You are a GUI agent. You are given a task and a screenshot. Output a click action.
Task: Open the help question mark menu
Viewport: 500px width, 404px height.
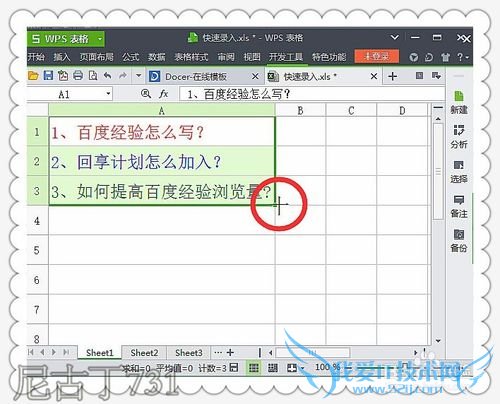coord(463,57)
